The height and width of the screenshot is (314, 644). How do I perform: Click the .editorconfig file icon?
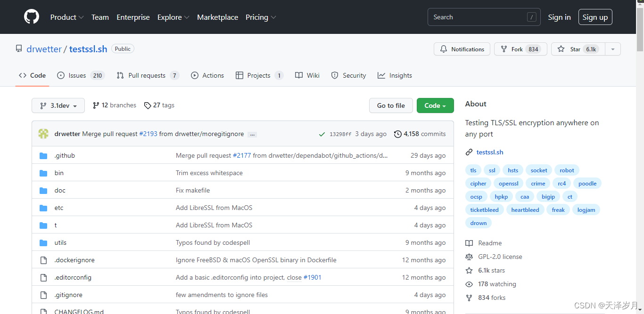pos(43,277)
